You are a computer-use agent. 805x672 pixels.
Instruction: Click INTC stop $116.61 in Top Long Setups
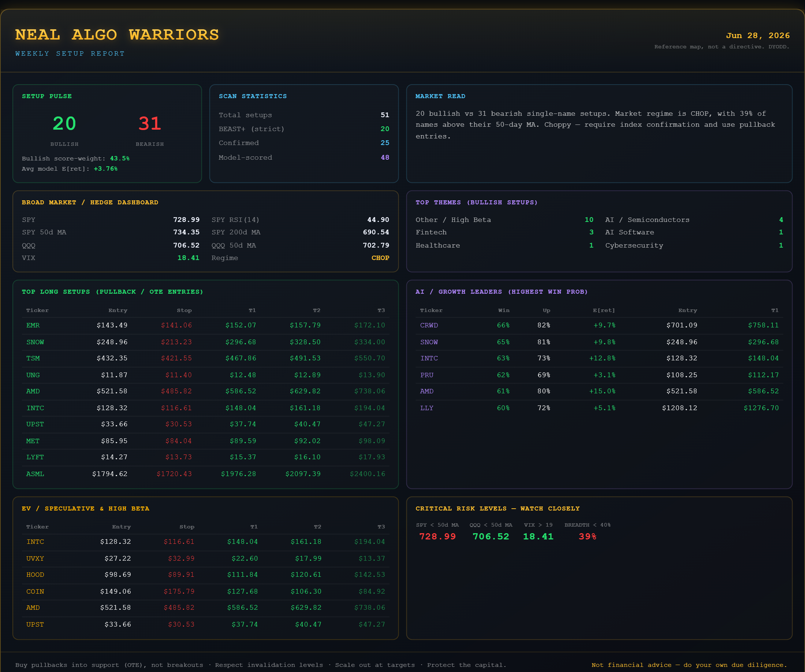(176, 408)
